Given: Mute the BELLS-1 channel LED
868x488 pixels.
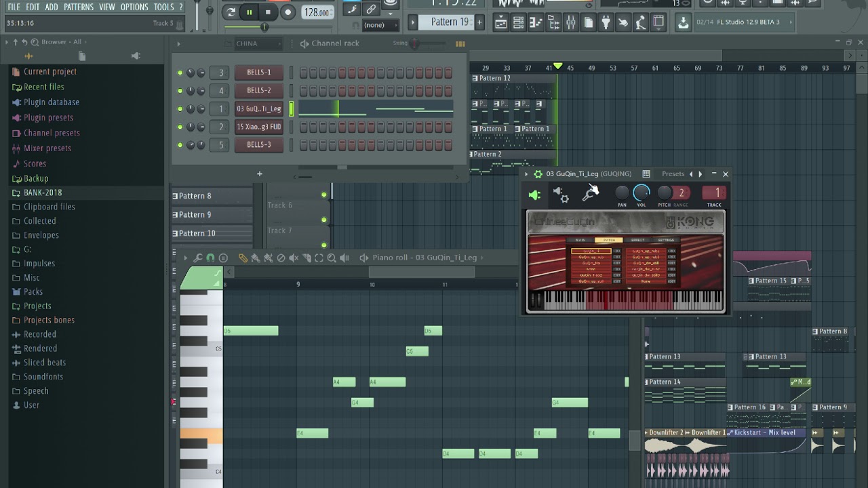Looking at the screenshot, I should pyautogui.click(x=180, y=73).
